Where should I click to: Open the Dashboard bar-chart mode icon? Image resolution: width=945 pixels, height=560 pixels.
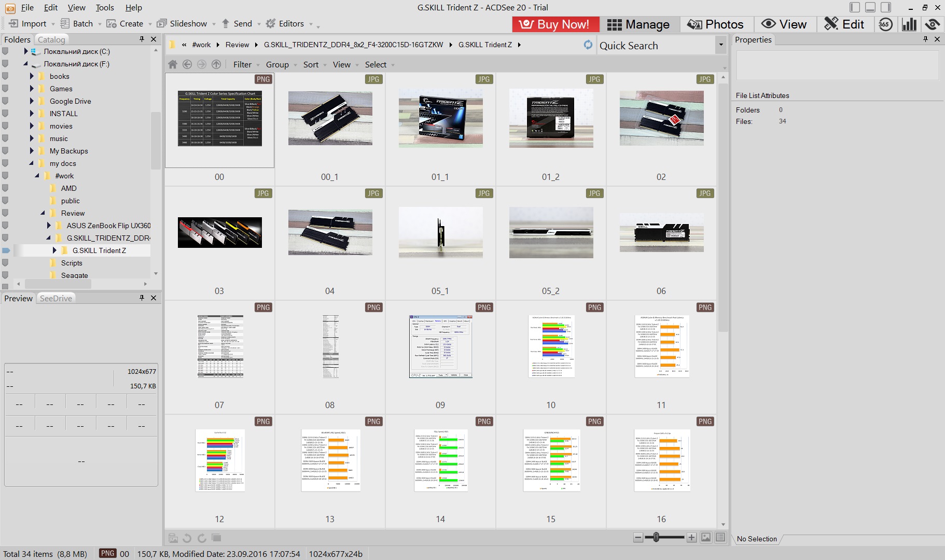[909, 24]
